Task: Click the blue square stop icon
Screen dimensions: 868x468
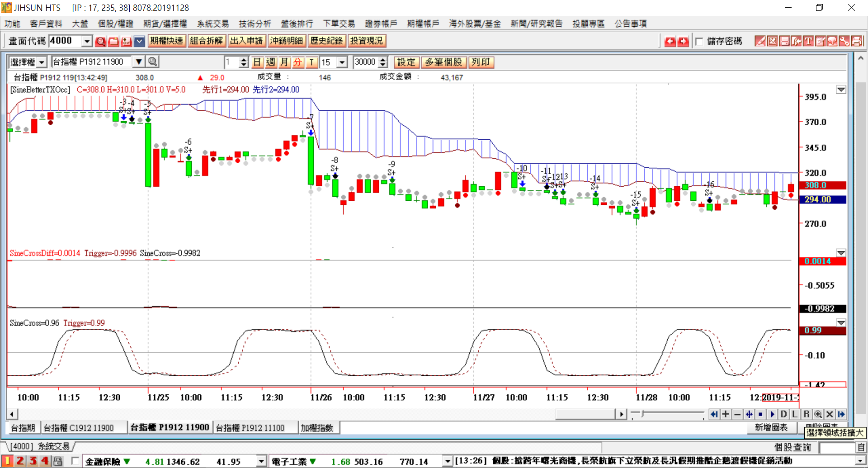Action: pyautogui.click(x=760, y=414)
